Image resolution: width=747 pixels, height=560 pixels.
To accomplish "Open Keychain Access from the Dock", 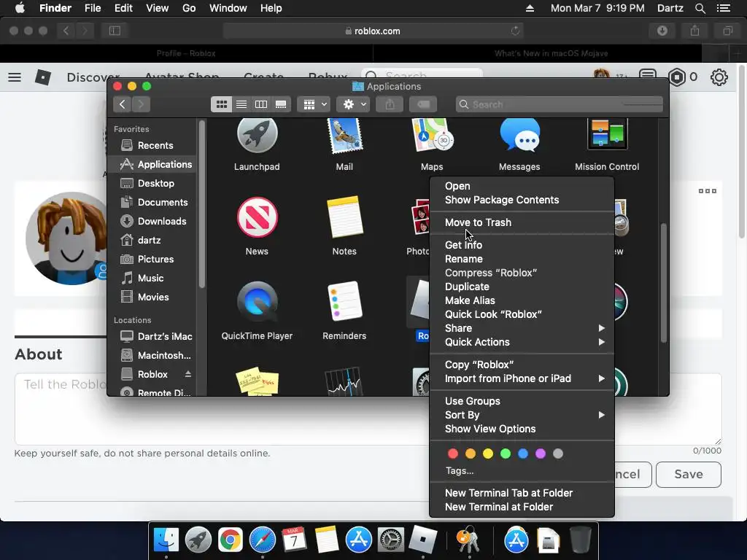I will click(x=469, y=540).
